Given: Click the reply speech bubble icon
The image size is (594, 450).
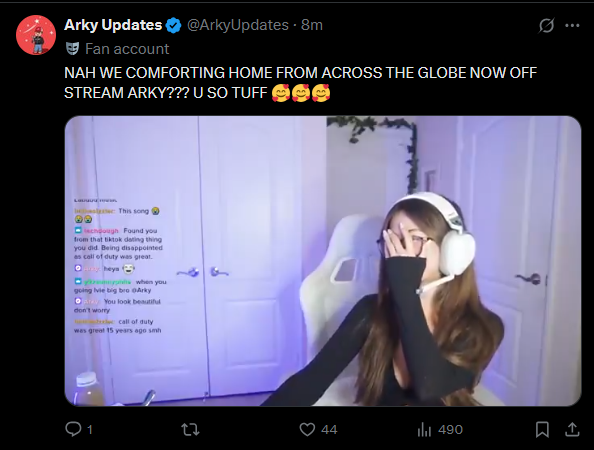Looking at the screenshot, I should point(73,429).
